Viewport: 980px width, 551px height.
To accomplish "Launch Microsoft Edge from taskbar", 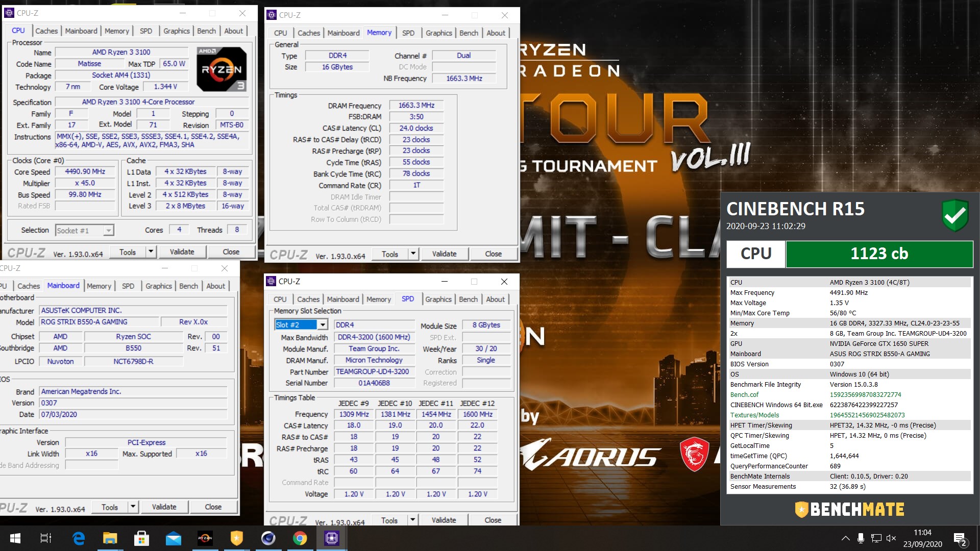I will 79,538.
